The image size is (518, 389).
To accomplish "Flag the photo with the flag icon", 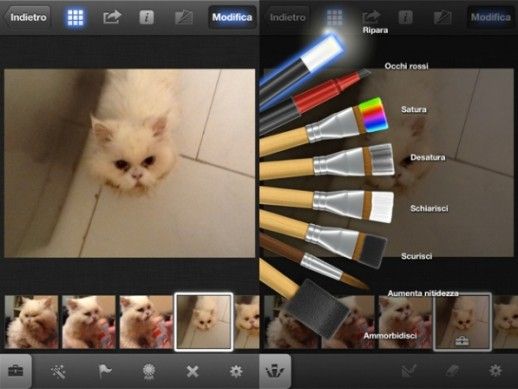I will pos(105,371).
